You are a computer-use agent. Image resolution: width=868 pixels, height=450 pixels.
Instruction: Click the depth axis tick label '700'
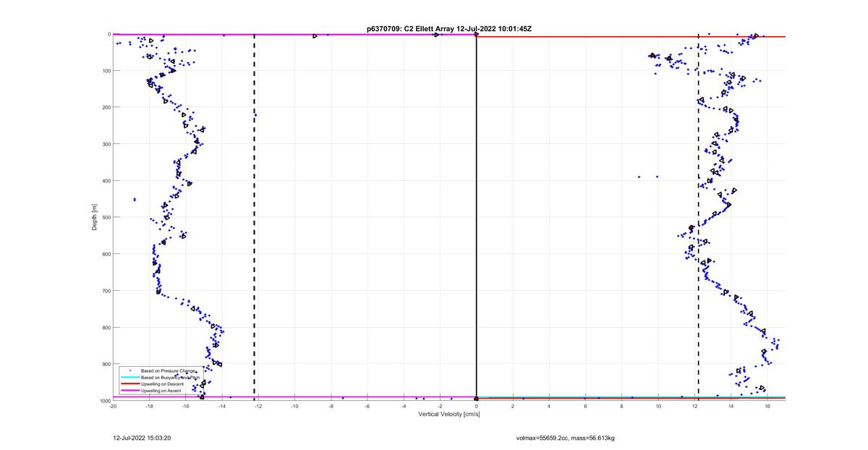point(106,291)
